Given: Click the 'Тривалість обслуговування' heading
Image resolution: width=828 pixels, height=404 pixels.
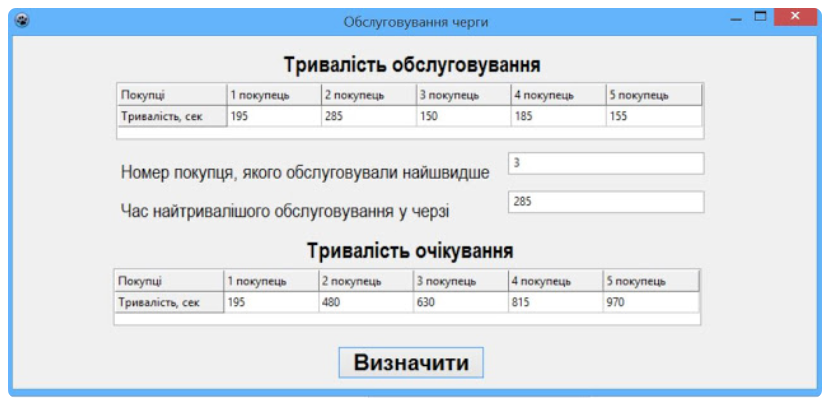Looking at the screenshot, I should point(412,65).
